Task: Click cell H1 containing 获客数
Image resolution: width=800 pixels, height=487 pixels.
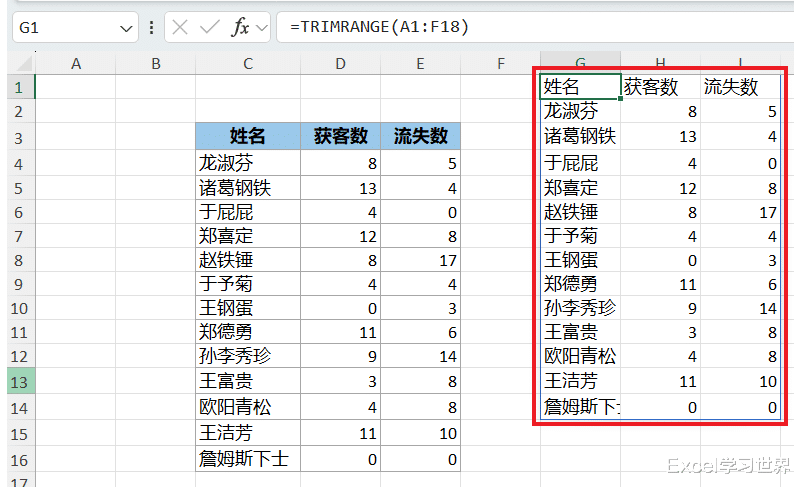Action: [x=660, y=87]
